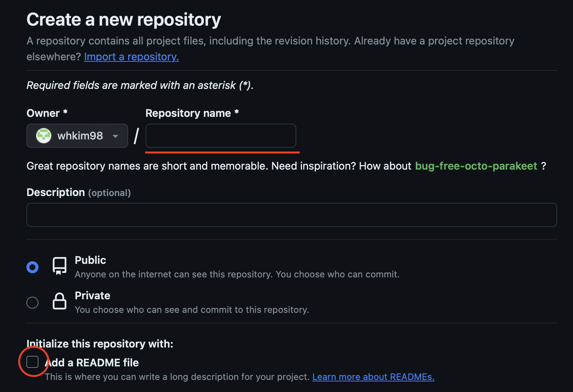Click the Public label text

tap(90, 260)
